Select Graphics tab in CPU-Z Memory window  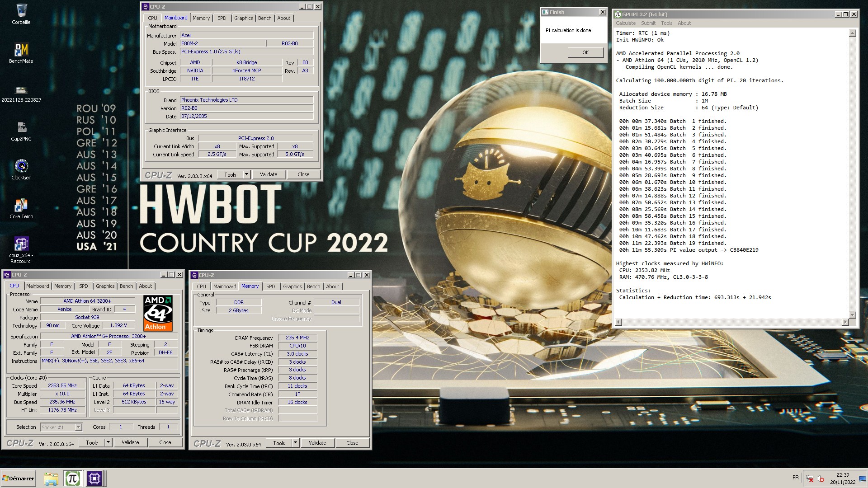coord(292,286)
